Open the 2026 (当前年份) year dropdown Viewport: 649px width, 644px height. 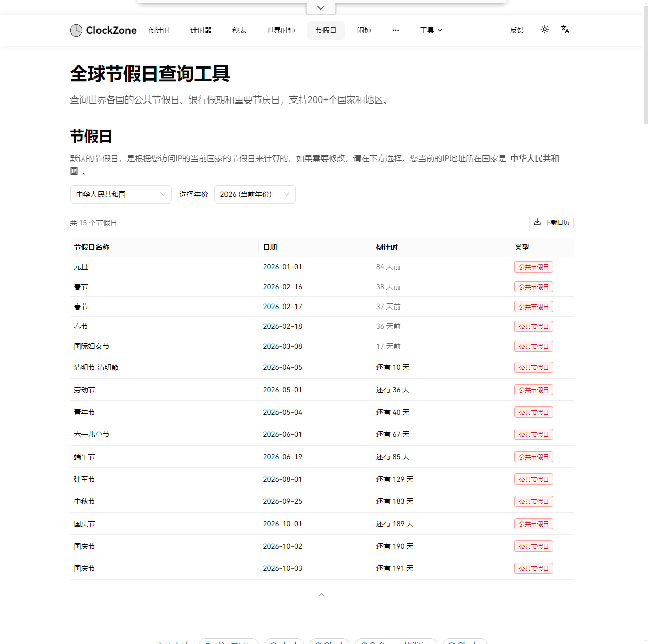pos(254,194)
